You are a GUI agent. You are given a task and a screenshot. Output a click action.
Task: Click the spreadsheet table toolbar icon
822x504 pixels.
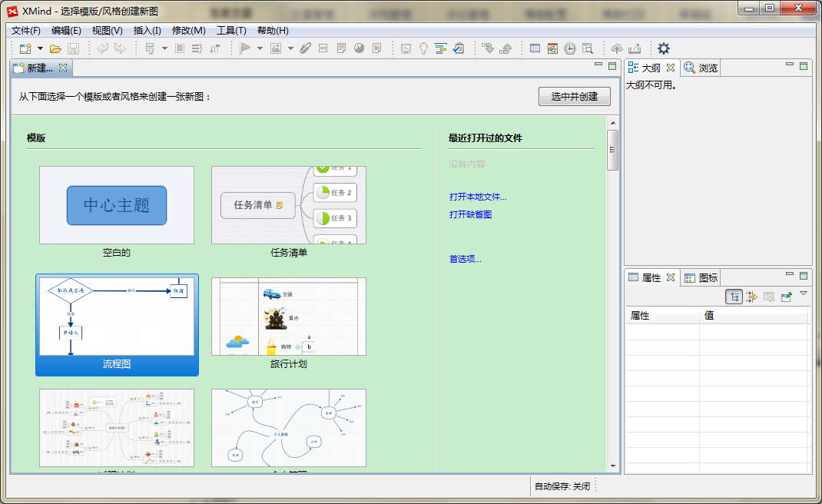tap(535, 48)
